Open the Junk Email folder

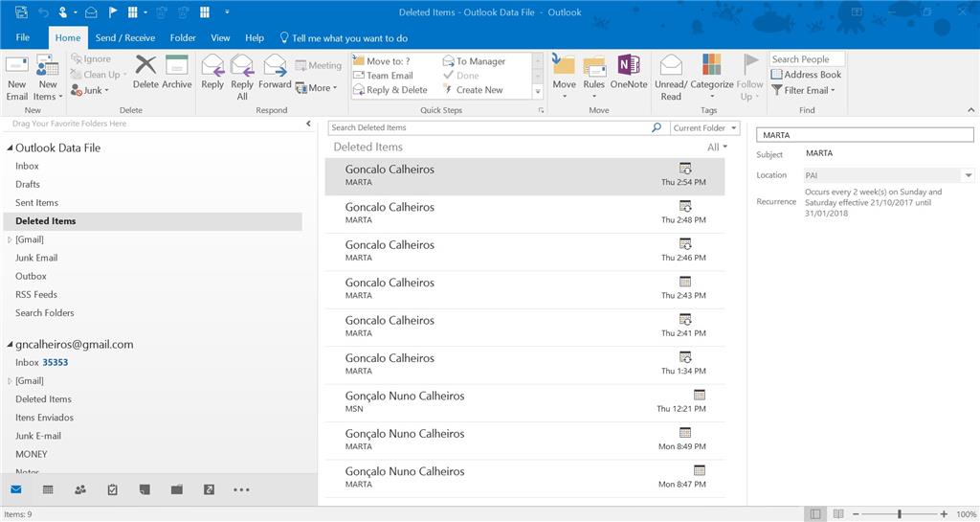click(x=36, y=258)
